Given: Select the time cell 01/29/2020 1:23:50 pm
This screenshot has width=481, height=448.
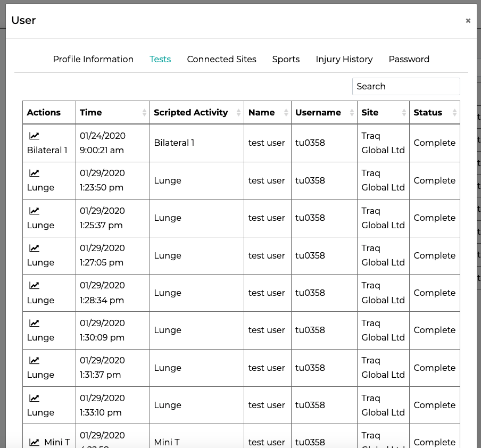Looking at the screenshot, I should point(113,180).
